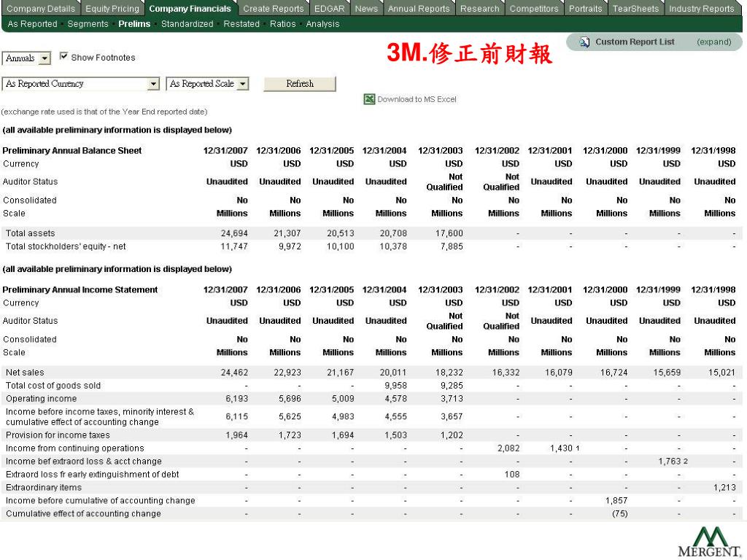Open the Restated sub-tab
This screenshot has height=560, width=747.
point(241,24)
